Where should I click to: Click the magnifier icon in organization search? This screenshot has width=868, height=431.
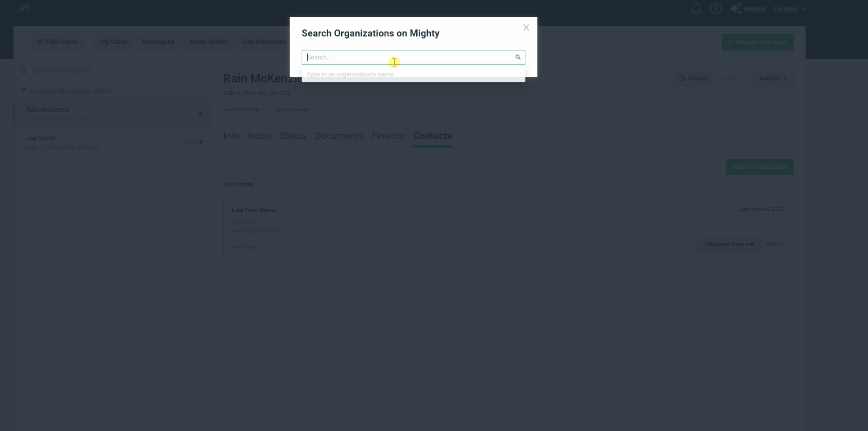point(518,57)
